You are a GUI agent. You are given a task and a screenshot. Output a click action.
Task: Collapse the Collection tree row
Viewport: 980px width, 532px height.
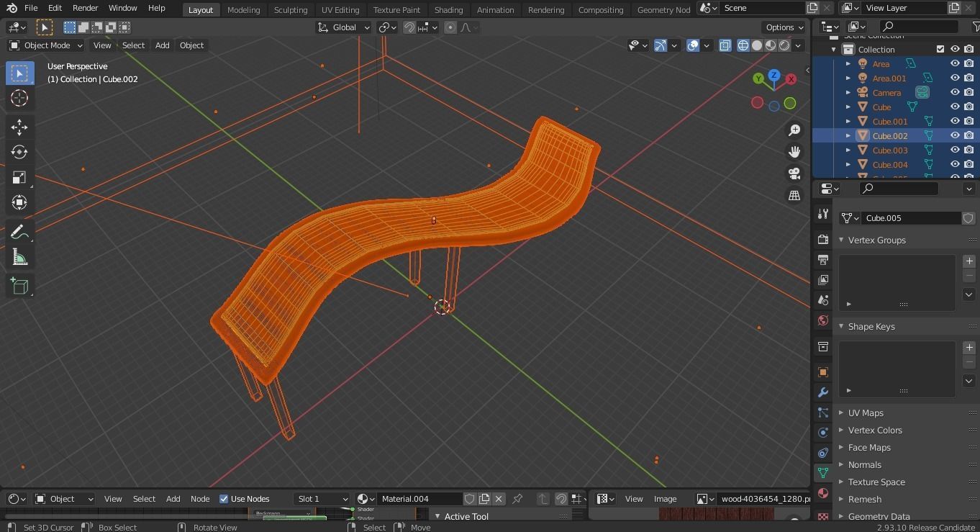click(x=834, y=49)
